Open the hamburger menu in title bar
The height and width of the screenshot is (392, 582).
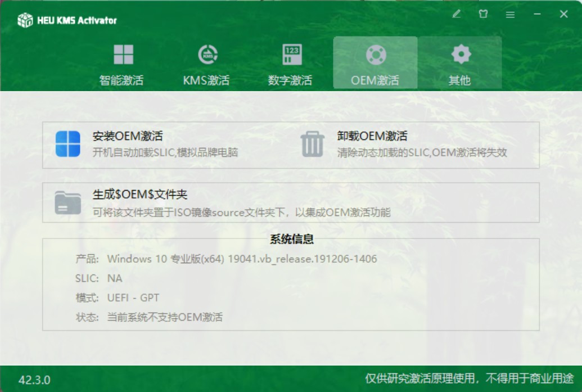click(510, 15)
